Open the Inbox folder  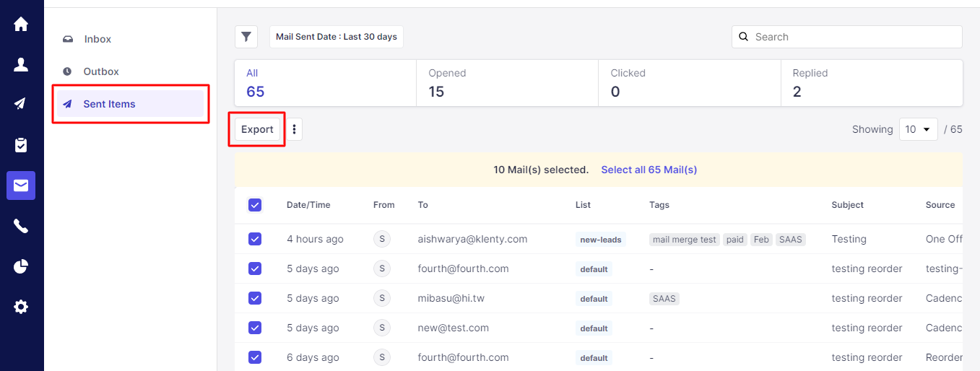tap(97, 39)
